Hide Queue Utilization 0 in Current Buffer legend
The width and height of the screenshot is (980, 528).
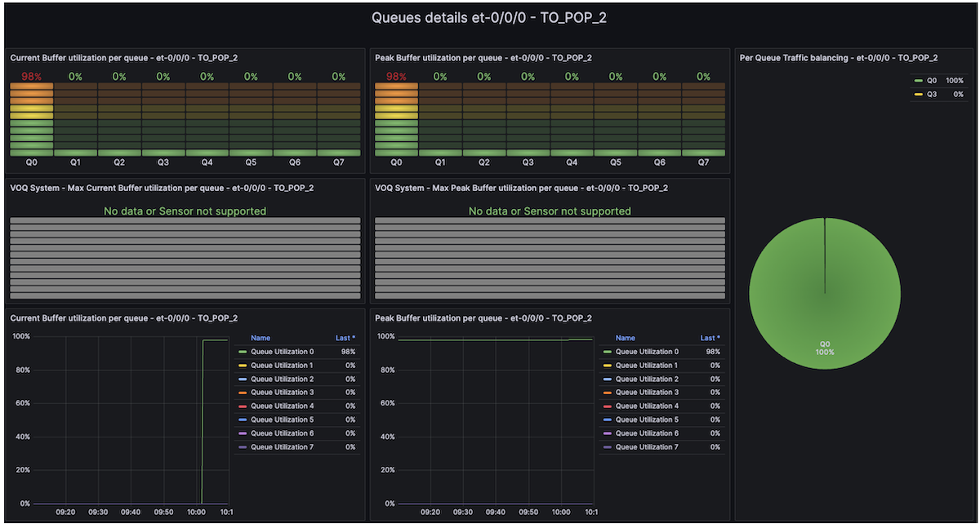[282, 352]
